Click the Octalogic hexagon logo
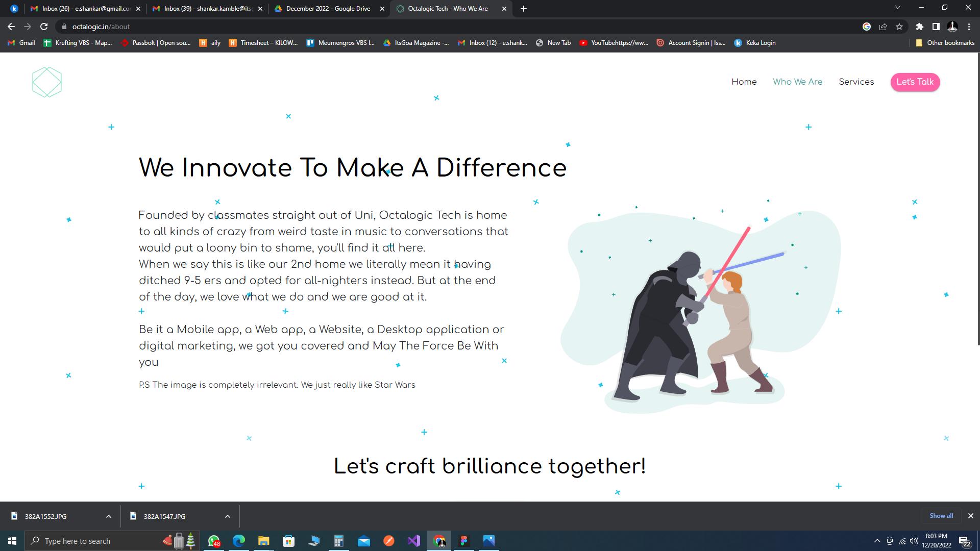The image size is (980, 551). pos(47,82)
